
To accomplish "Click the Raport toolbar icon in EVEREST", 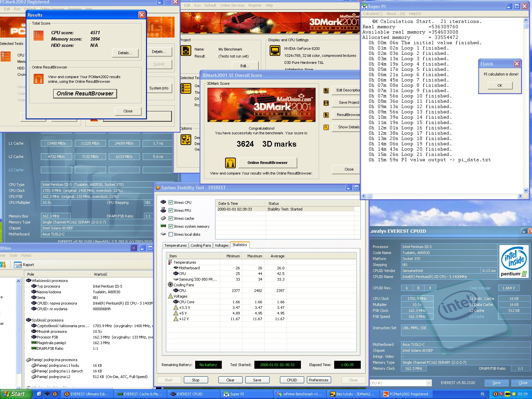I will (18, 265).
